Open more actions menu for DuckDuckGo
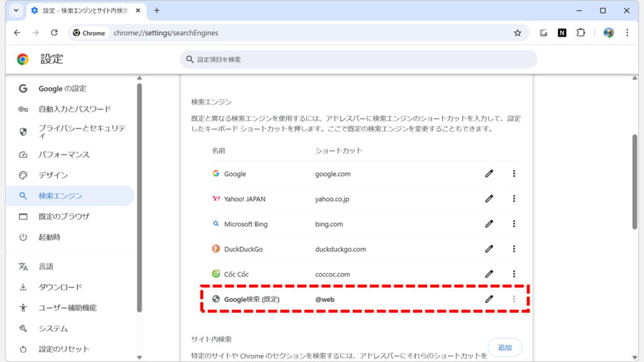 tap(514, 249)
